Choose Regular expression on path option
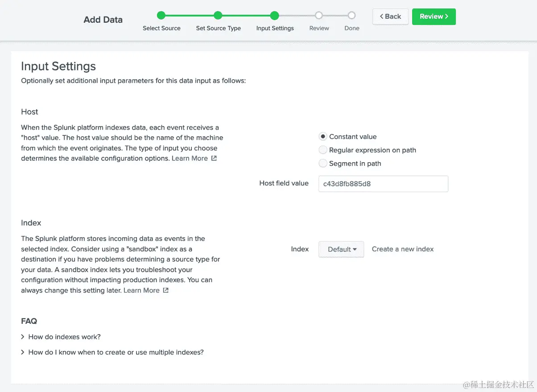Screen dimensions: 537x392 coord(323,150)
